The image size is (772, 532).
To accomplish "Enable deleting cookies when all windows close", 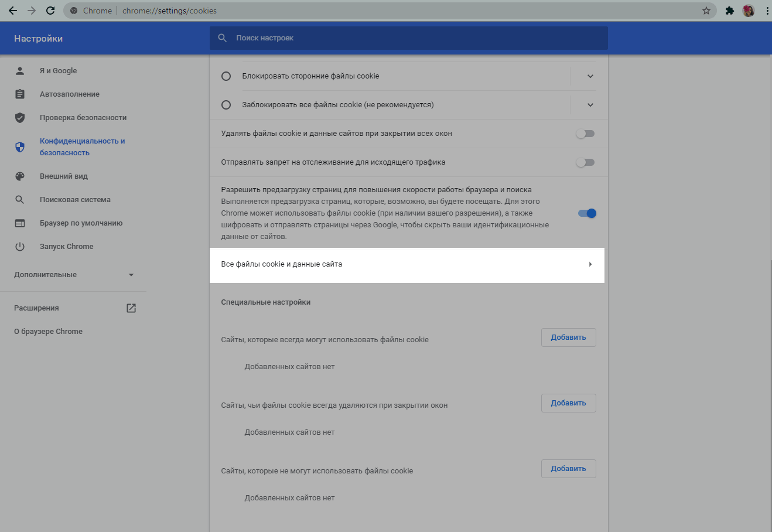I will [x=585, y=134].
